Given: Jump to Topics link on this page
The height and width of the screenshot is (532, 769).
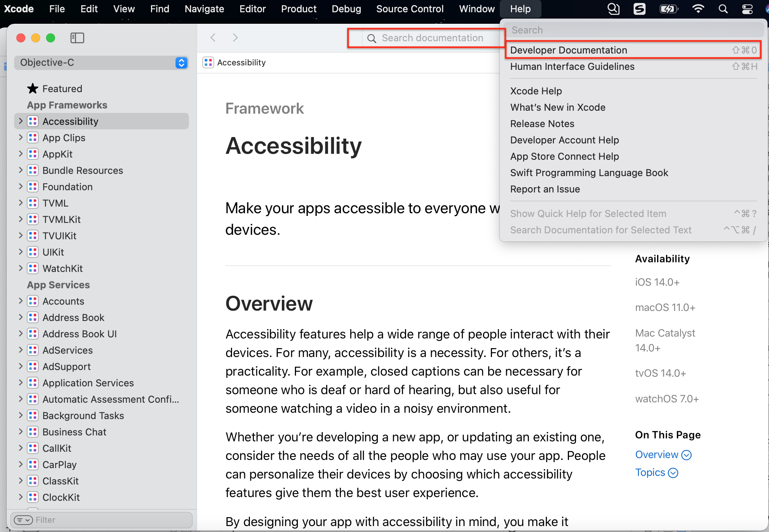Looking at the screenshot, I should (x=650, y=473).
